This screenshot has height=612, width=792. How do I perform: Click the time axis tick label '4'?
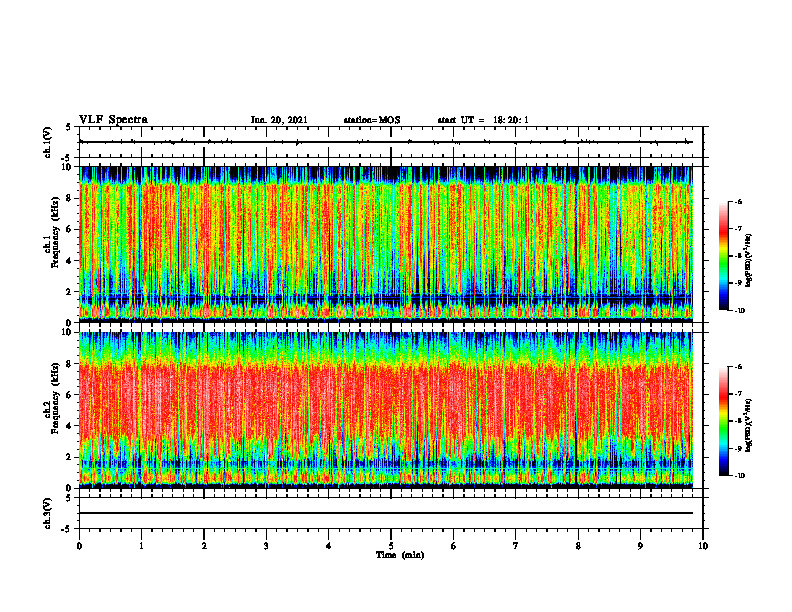pos(329,546)
